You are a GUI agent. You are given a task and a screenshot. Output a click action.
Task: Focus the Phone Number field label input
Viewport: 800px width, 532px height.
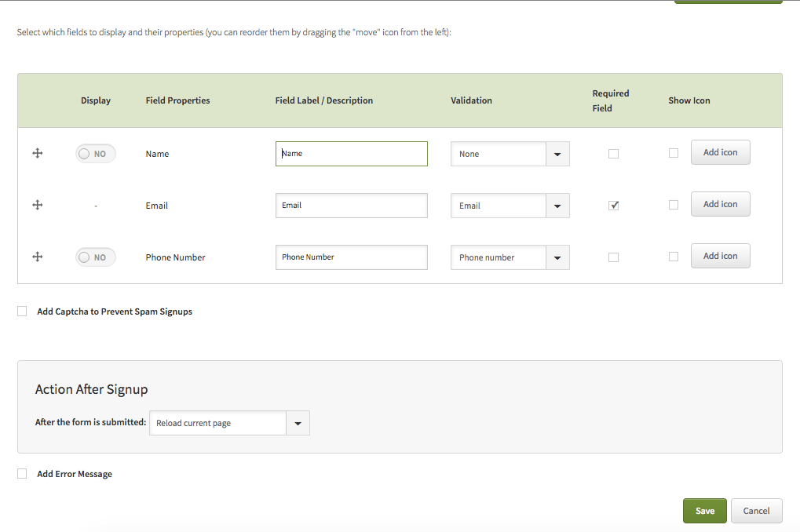(x=352, y=257)
